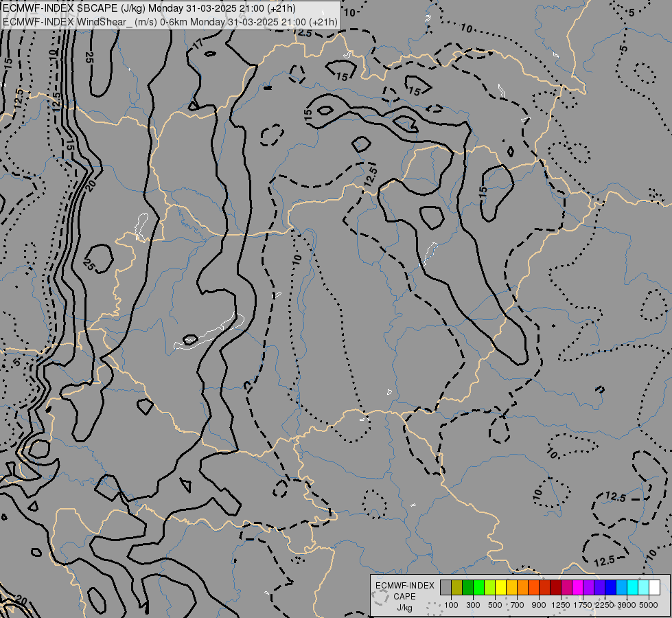Click the bright magenta legend swatch

578,587
